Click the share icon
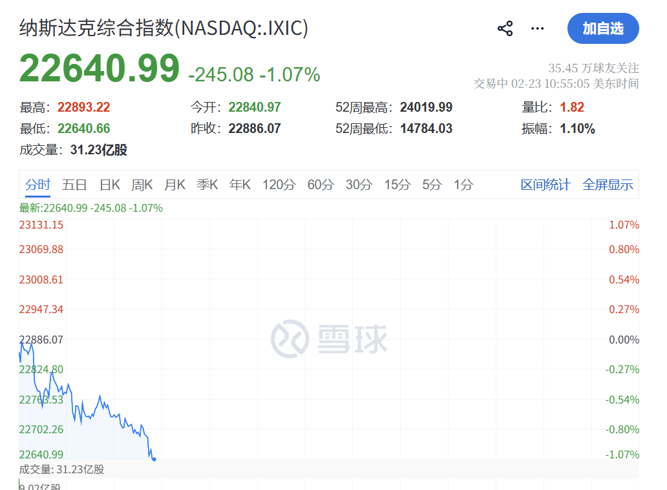Screen dimensions: 667x490 505,28
